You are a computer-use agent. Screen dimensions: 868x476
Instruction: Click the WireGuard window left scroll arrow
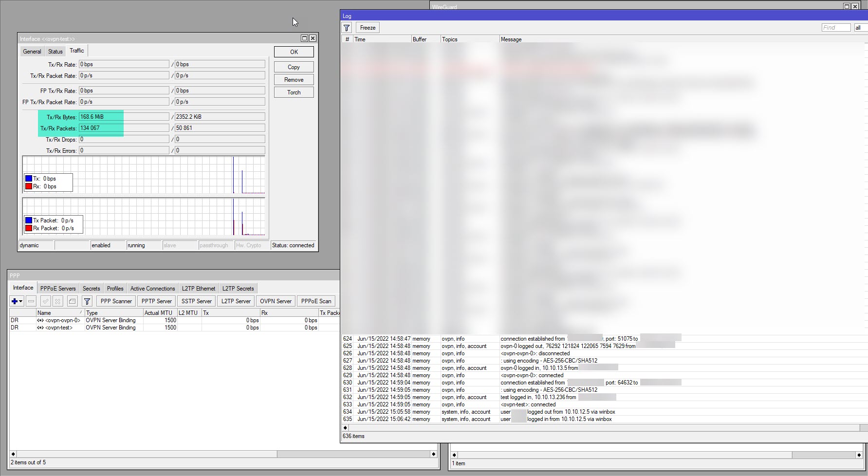pyautogui.click(x=454, y=455)
